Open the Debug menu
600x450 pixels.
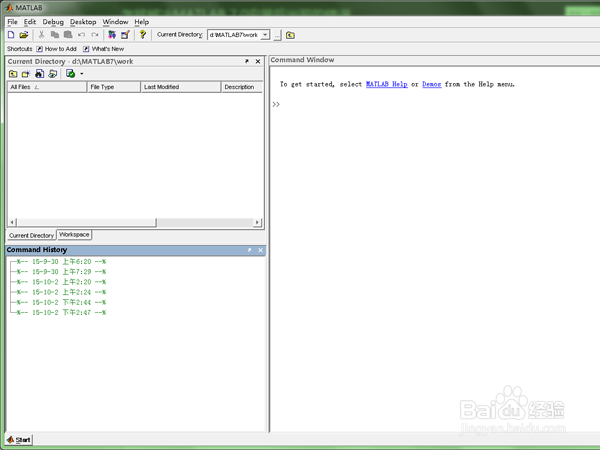click(x=53, y=22)
